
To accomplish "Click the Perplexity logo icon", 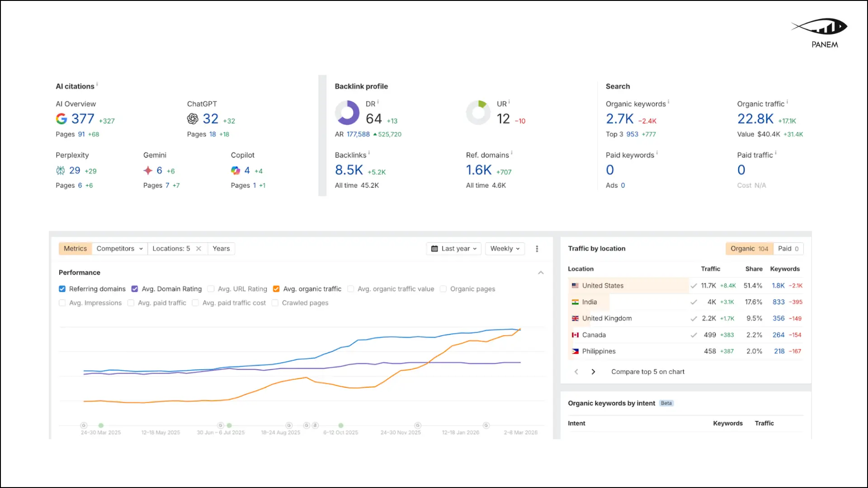I will (60, 170).
